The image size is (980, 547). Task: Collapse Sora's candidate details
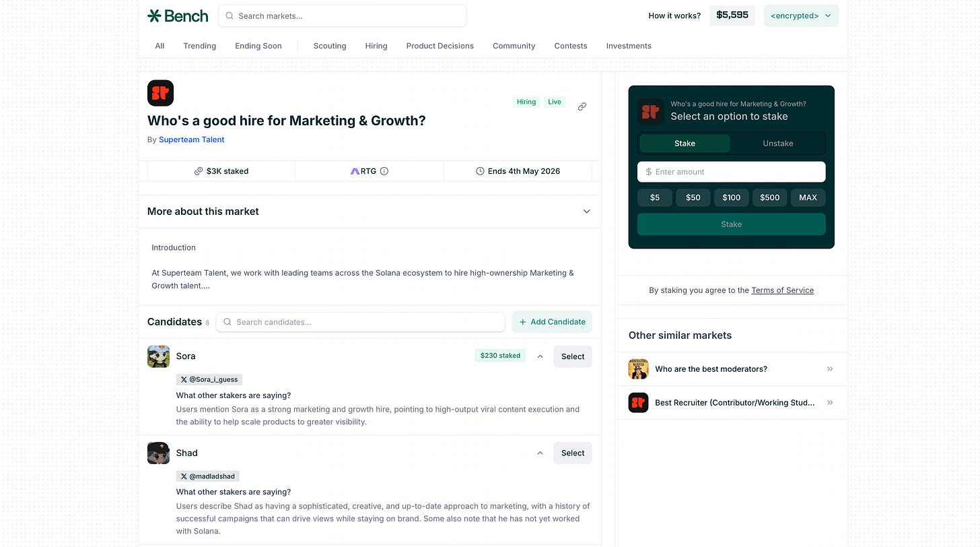point(540,356)
